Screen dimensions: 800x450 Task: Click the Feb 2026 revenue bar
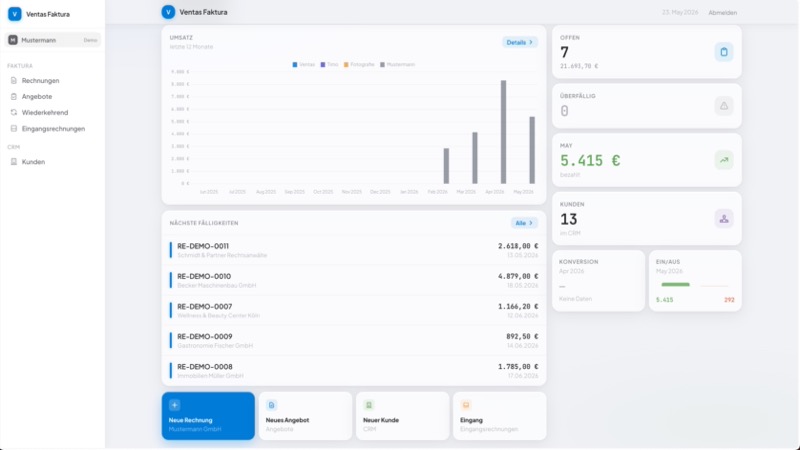[446, 166]
